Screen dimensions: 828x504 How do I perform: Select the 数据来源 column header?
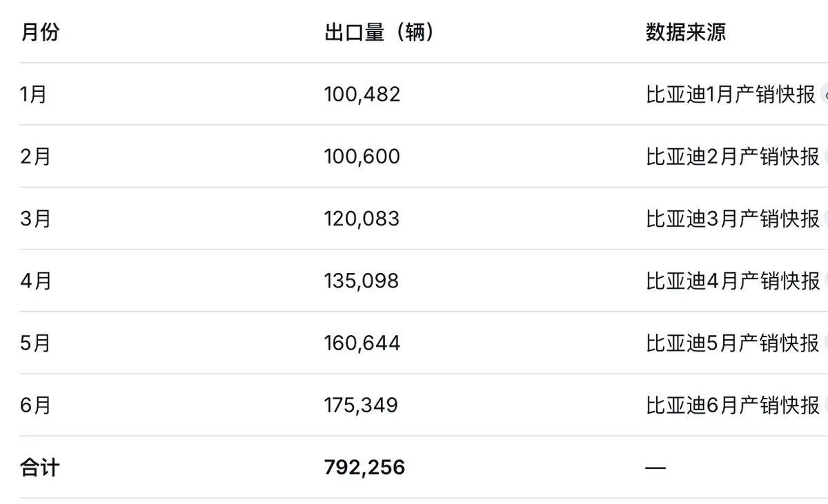(x=686, y=32)
